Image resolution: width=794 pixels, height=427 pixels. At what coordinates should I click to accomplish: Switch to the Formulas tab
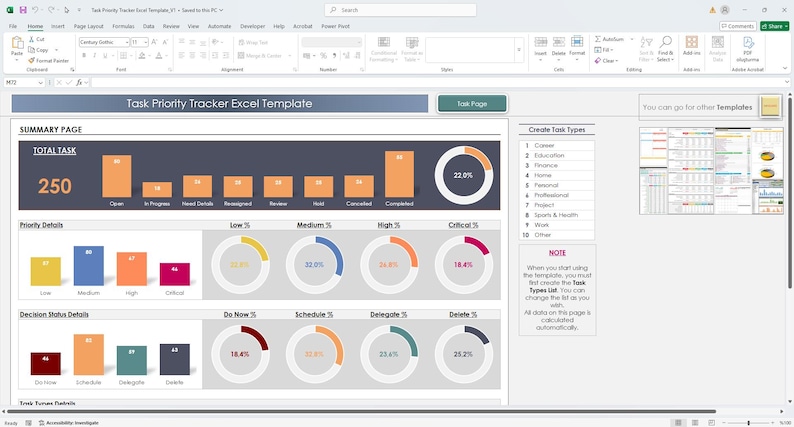click(123, 26)
